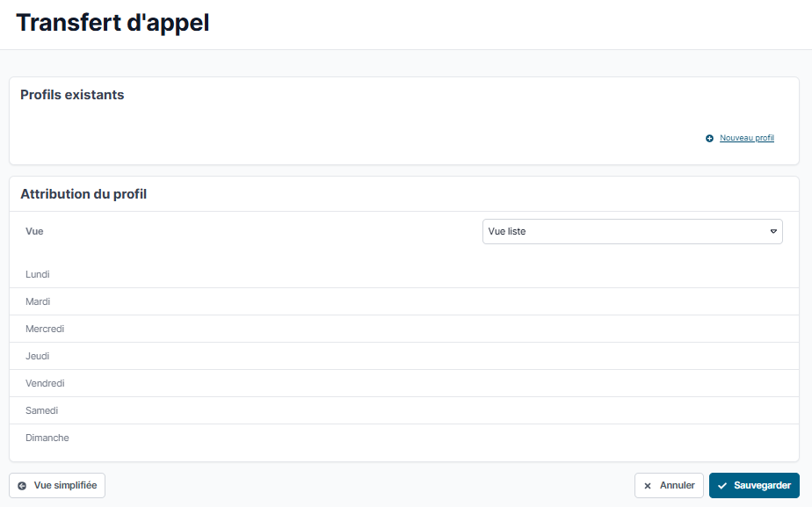The width and height of the screenshot is (812, 507).
Task: Click the X icon in the Annuler button
Action: coord(648,486)
